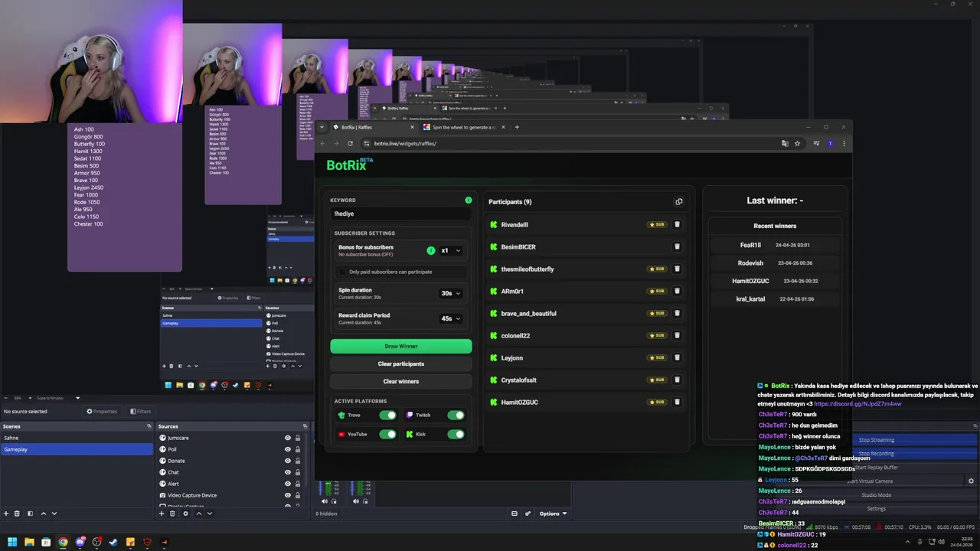This screenshot has width=980, height=551.
Task: Reload the BotRix browser page
Action: tap(351, 143)
